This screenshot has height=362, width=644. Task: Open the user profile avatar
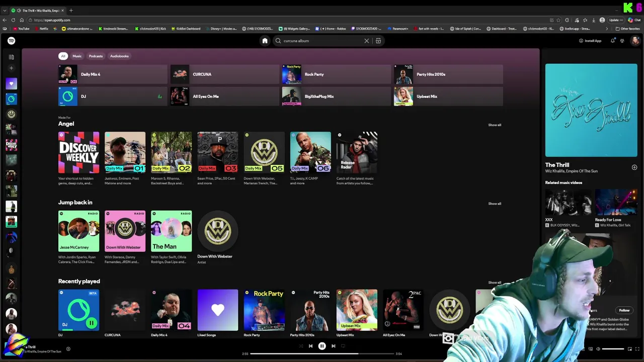(x=635, y=41)
